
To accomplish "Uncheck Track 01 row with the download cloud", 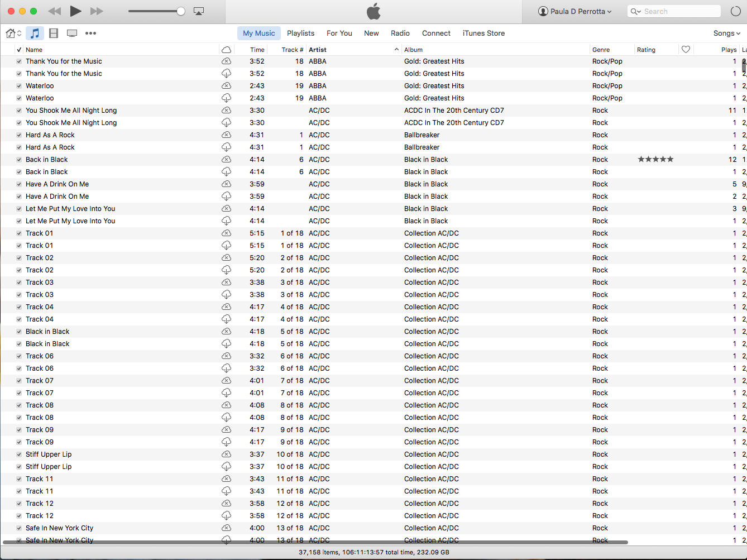I will click(x=19, y=246).
